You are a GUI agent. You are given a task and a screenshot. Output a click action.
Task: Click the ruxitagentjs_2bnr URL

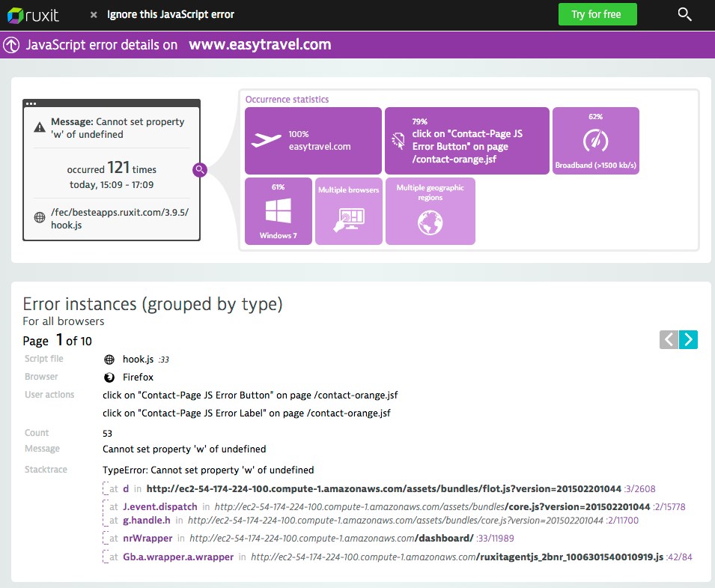457,557
